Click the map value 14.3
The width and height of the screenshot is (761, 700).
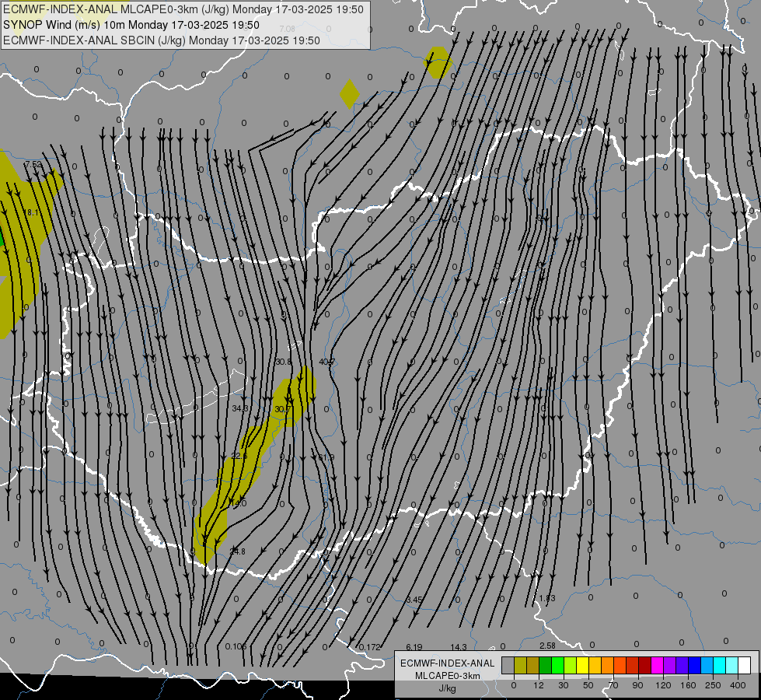(459, 647)
